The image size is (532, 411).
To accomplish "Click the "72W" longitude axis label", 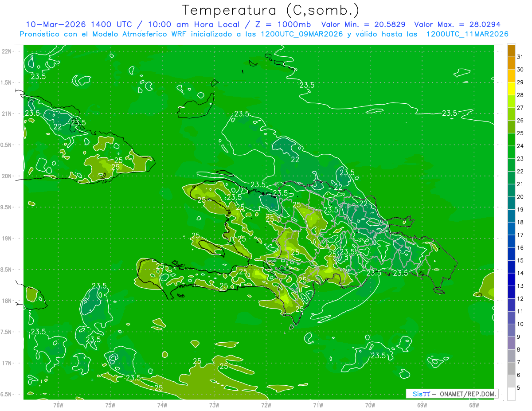I will coord(266,405).
